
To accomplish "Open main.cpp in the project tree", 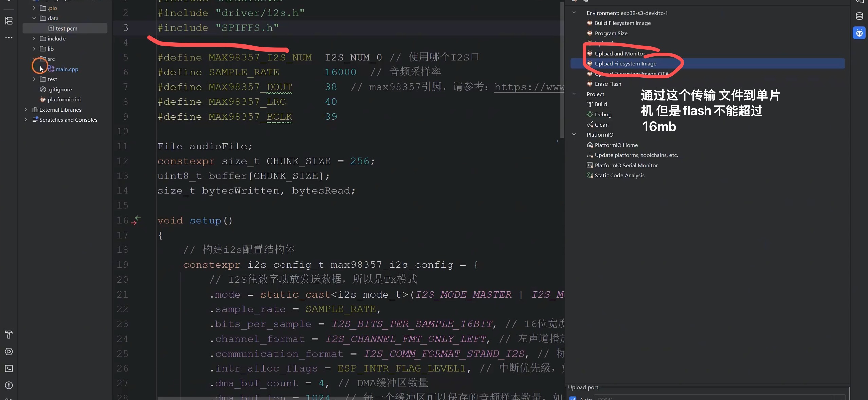I will (67, 69).
